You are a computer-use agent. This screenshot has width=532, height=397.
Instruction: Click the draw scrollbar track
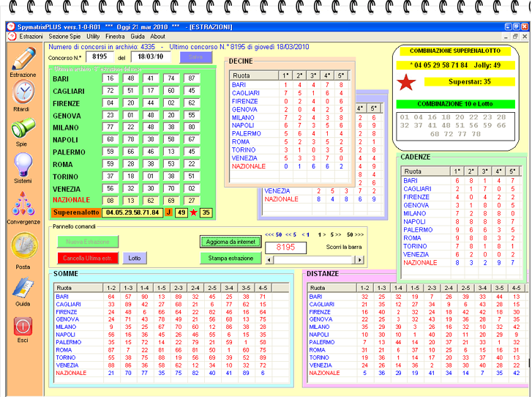coord(314,260)
